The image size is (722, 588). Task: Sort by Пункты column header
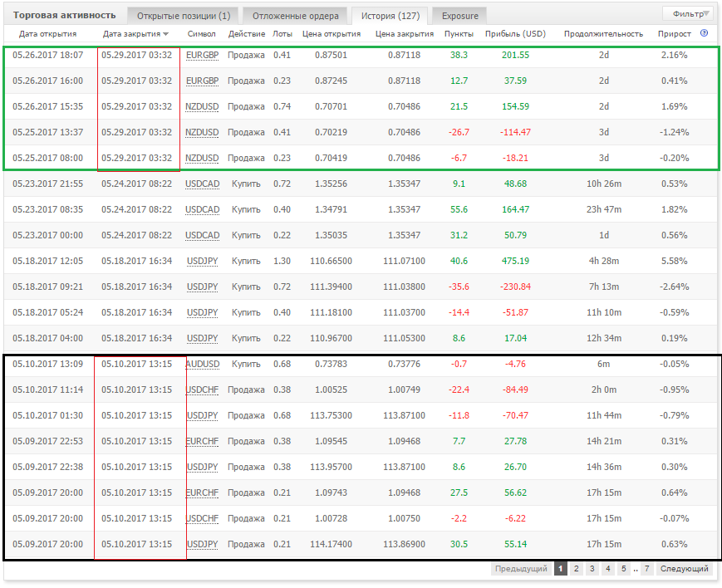coord(459,34)
